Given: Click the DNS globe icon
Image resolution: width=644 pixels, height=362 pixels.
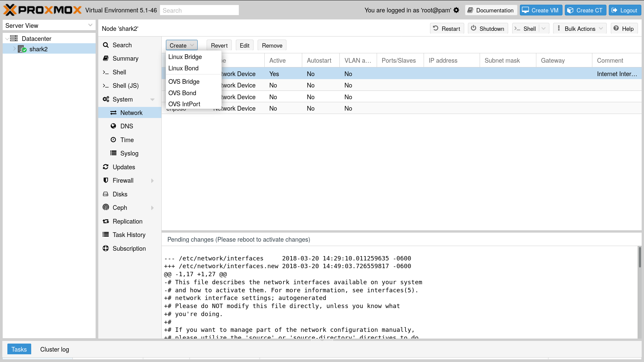Looking at the screenshot, I should [x=113, y=126].
